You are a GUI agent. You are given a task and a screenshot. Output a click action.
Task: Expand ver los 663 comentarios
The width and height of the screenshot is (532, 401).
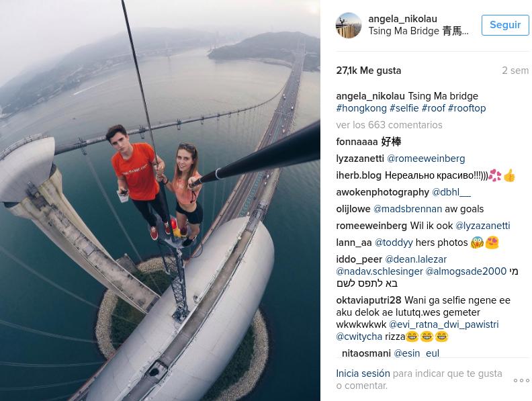(389, 125)
